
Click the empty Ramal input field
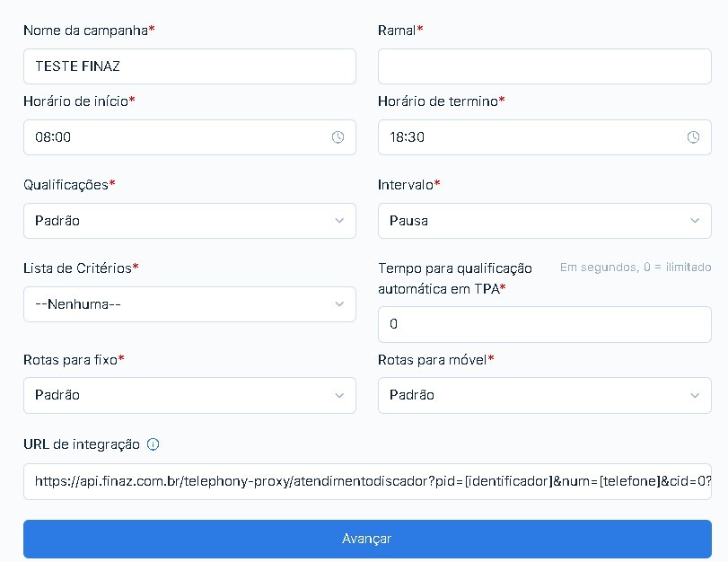click(545, 66)
